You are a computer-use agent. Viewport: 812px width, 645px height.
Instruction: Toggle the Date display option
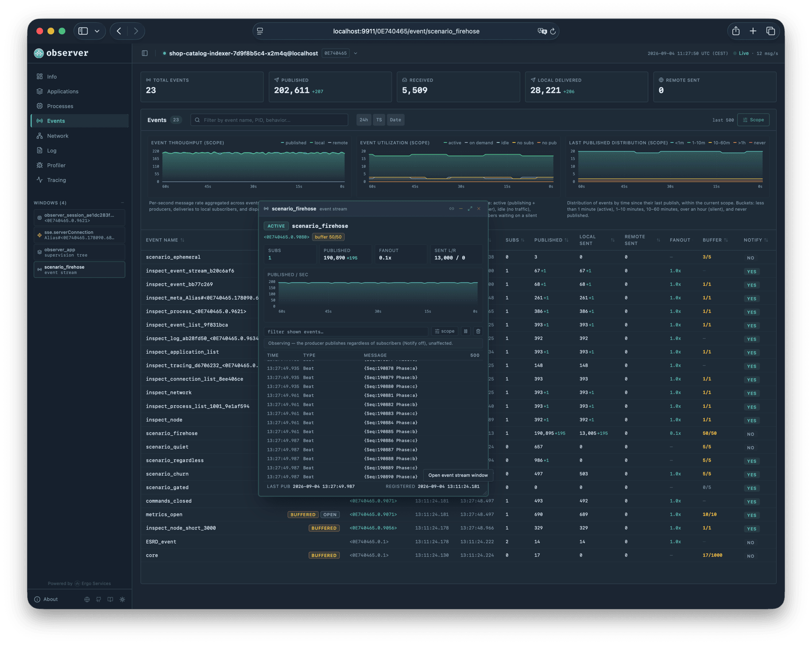tap(395, 120)
